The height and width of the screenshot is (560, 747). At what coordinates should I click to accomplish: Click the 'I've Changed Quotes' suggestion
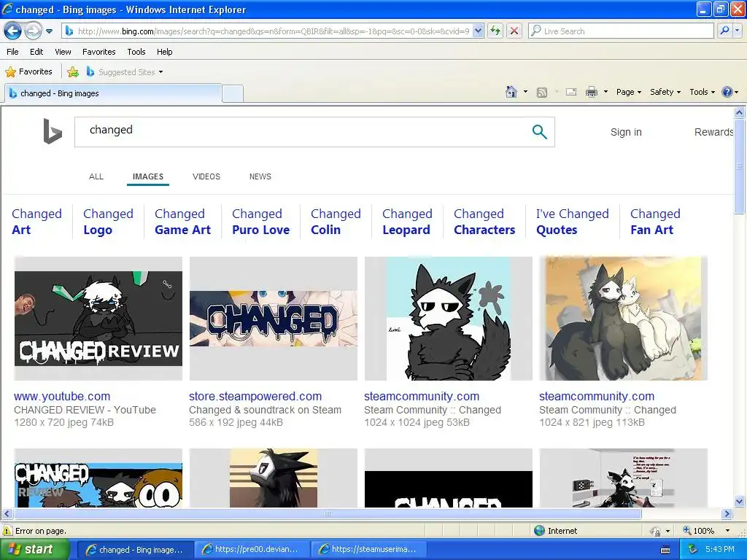tap(572, 222)
